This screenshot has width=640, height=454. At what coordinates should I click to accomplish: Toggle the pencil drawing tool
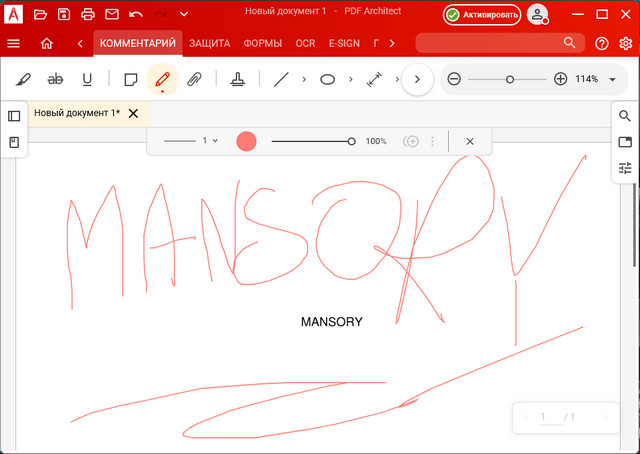[162, 79]
